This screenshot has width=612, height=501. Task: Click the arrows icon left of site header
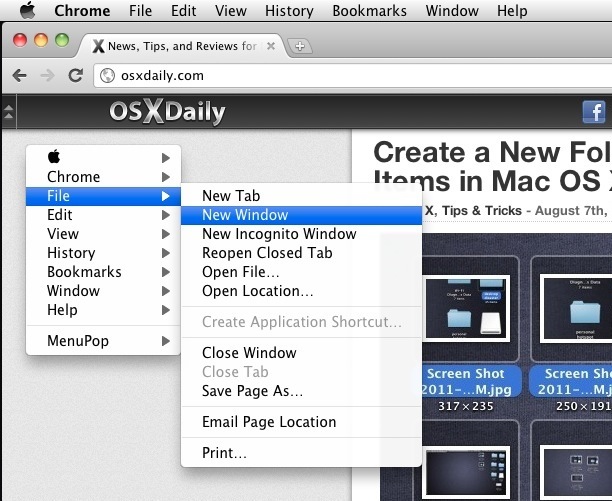click(9, 112)
